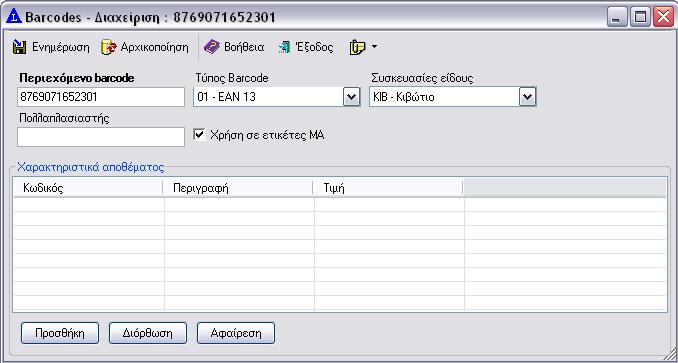Viewport: 678px width, 363px height.
Task: Uncheck Χρήση σε ετικέτες ΜΑ checkbox
Action: [199, 135]
